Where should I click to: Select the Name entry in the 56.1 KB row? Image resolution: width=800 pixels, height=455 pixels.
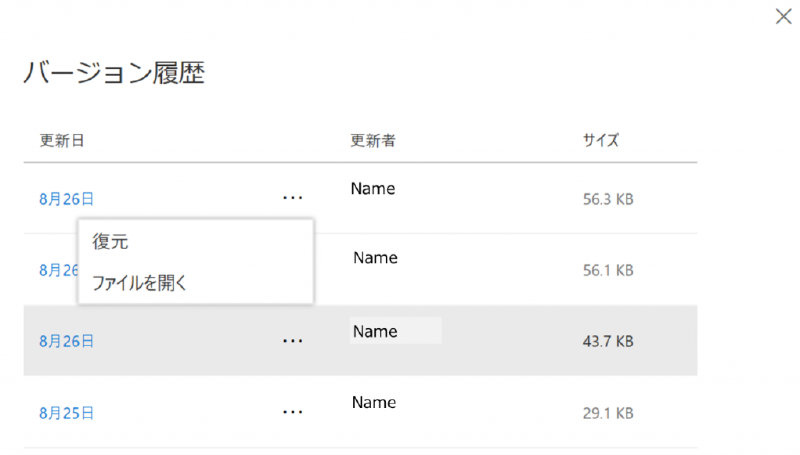[x=376, y=258]
